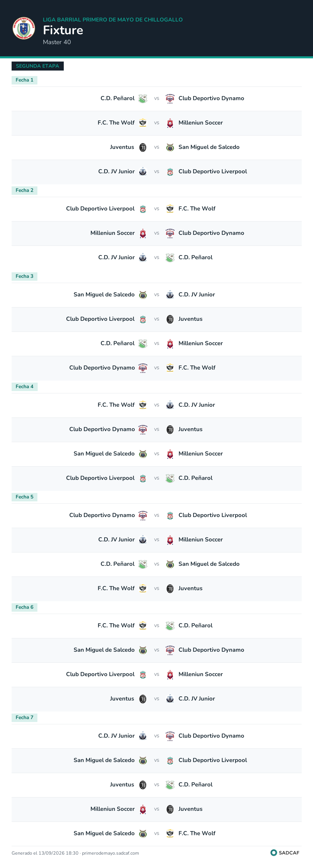
Task: Click Milleniun Soccer crest in Fecha 3
Action: tap(170, 344)
